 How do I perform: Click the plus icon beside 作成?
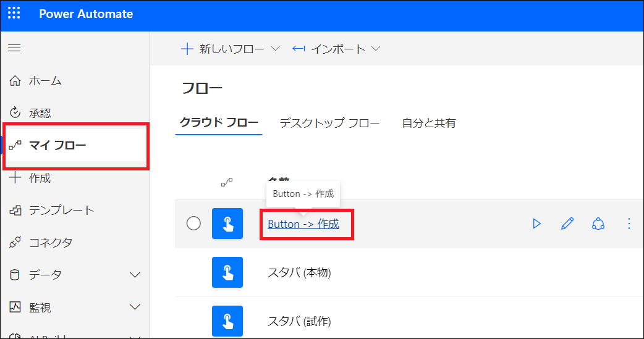[x=15, y=178]
